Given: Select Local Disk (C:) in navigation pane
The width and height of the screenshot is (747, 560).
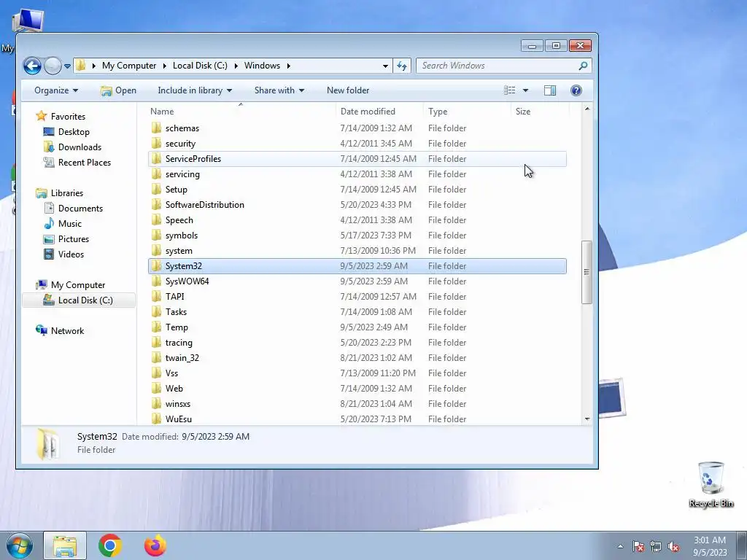Looking at the screenshot, I should click(x=85, y=300).
